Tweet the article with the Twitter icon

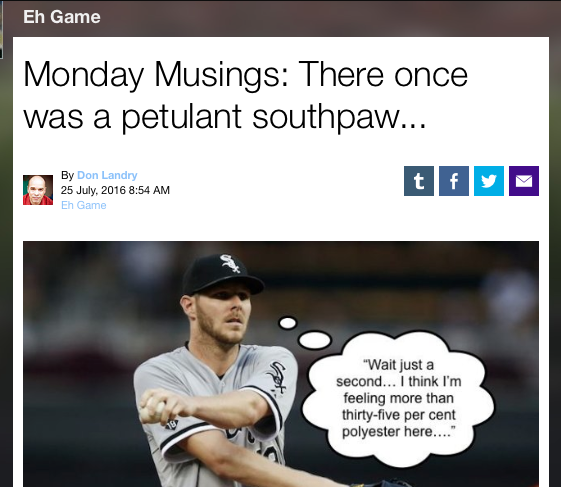[489, 181]
